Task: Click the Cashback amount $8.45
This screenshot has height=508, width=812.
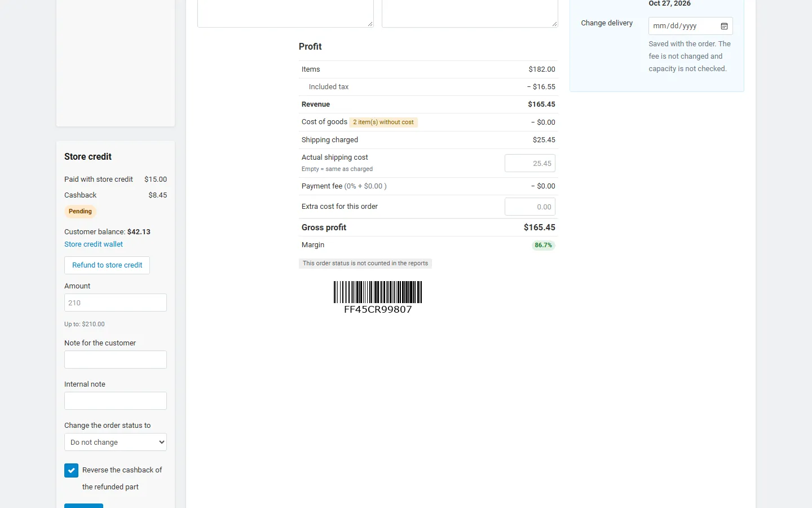Action: [158, 195]
